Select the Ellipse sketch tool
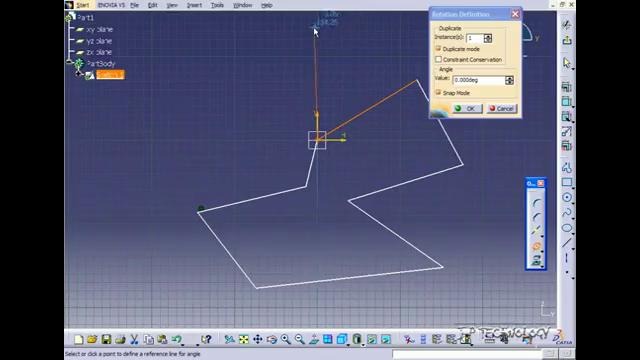The width and height of the screenshot is (640, 360). coord(567,228)
